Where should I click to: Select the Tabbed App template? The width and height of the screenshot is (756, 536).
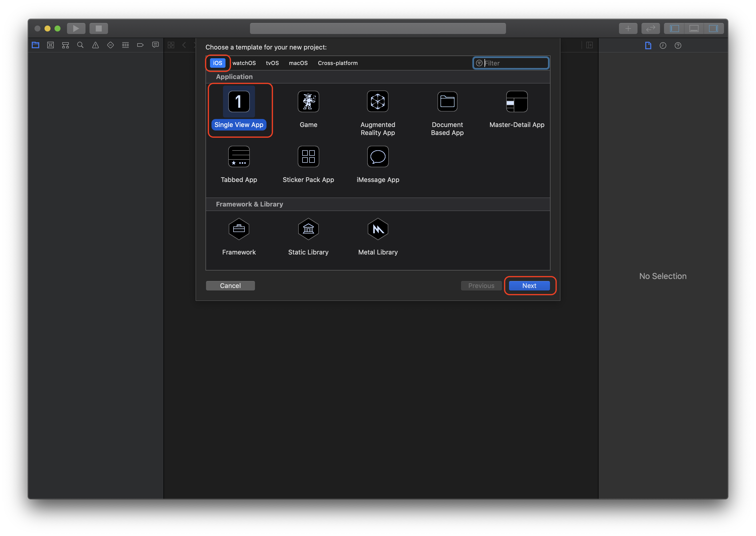238,157
